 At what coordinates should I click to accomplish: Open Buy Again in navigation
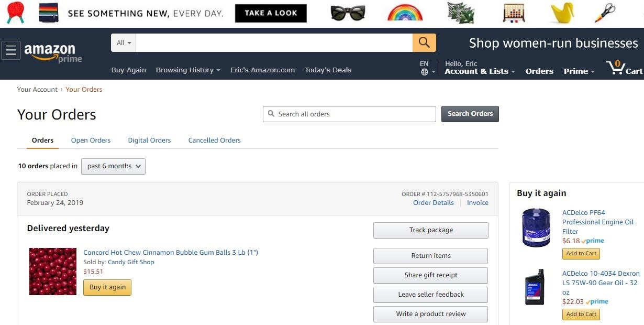[x=129, y=70]
